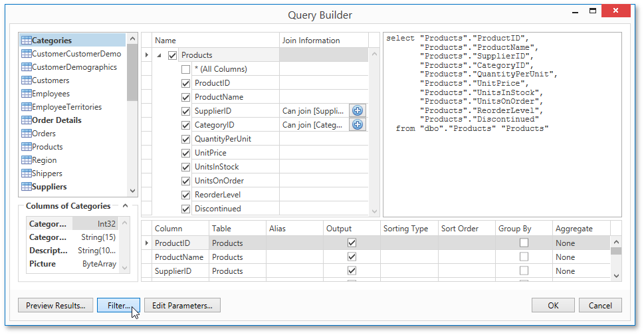Open Preview Results dialog
The height and width of the screenshot is (335, 644).
(55, 306)
